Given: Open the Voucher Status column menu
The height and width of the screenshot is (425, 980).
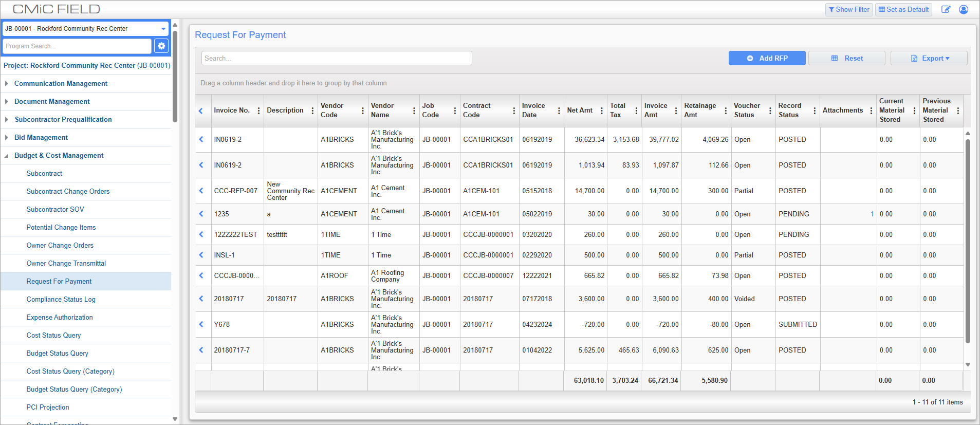Looking at the screenshot, I should (770, 110).
